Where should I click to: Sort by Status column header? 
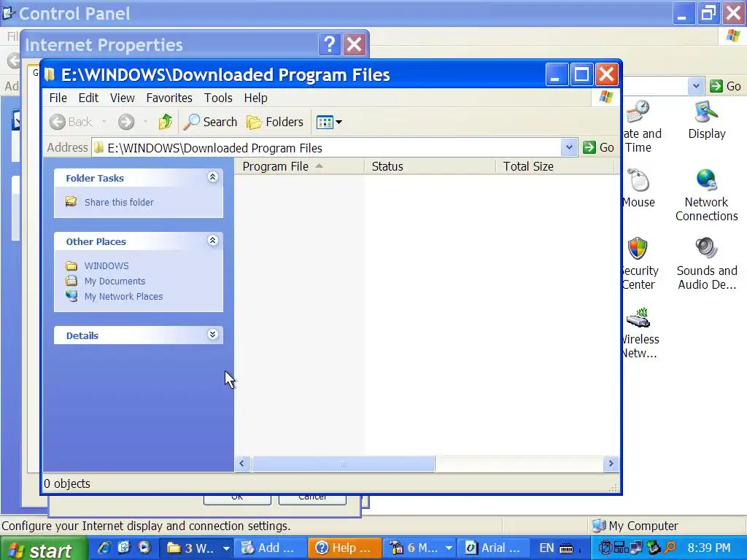pyautogui.click(x=430, y=166)
